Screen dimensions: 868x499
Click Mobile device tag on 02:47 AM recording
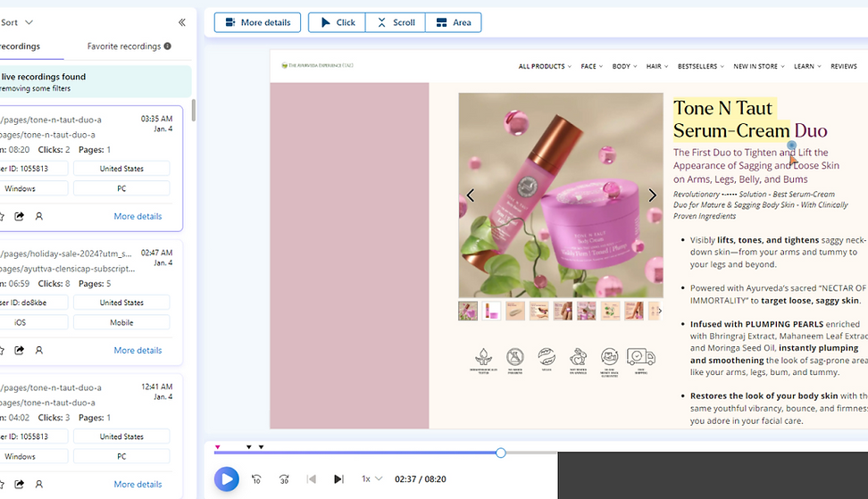121,322
